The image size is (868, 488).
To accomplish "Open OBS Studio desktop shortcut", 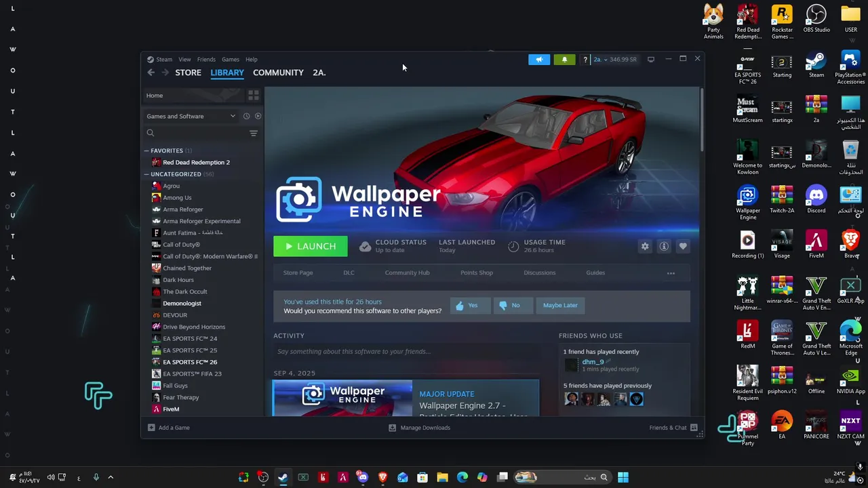I will coord(816,19).
